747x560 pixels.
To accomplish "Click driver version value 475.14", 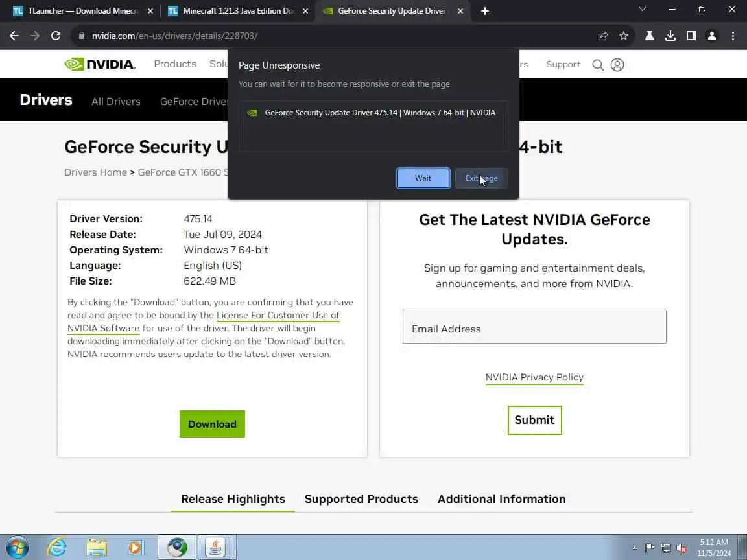I will (198, 219).
